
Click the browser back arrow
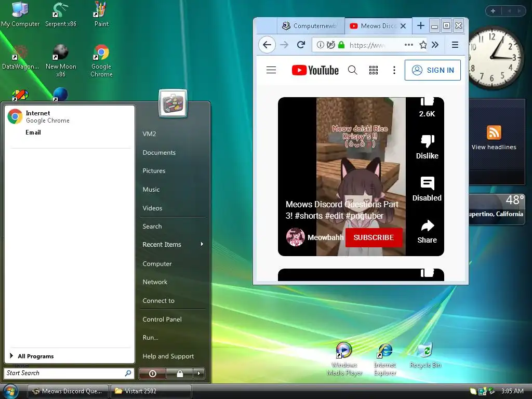point(267,45)
